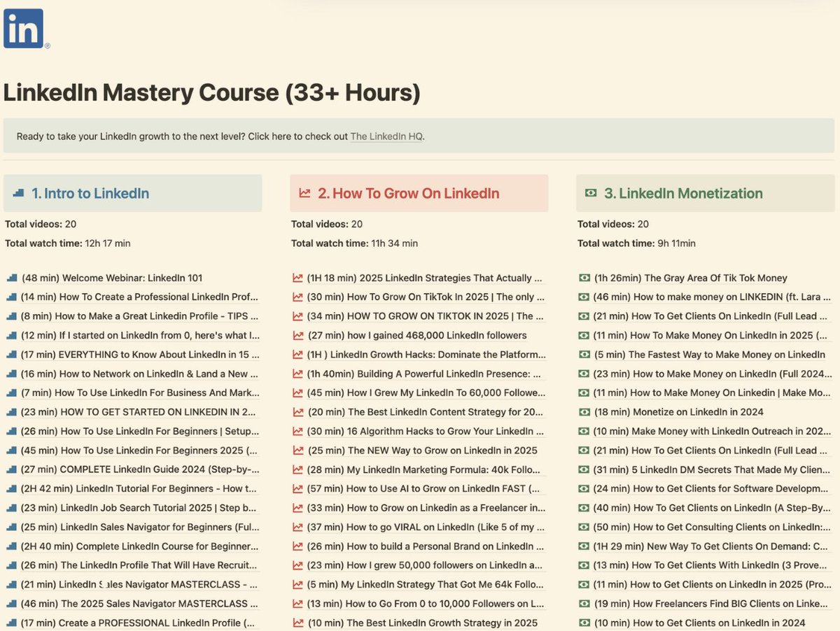840x631 pixels.
Task: Click the money icon for The Fastest Way to Make Money on LinkedIn
Action: click(x=584, y=355)
